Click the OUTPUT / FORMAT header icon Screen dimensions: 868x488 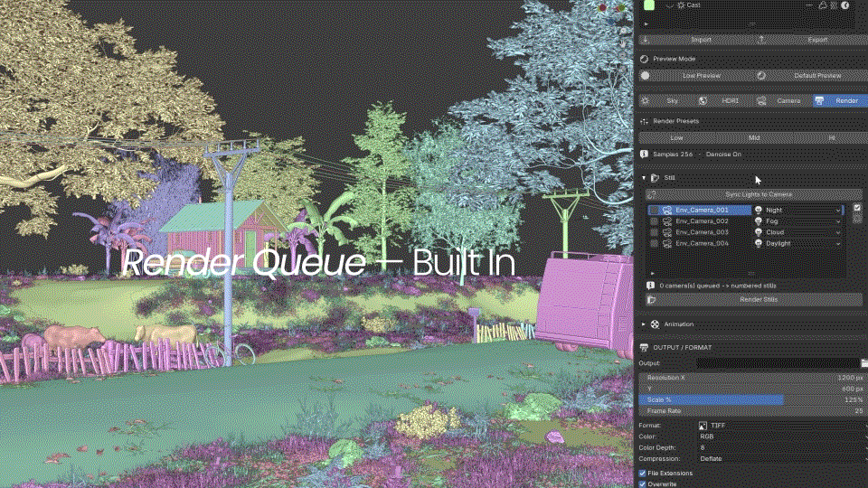click(x=644, y=347)
